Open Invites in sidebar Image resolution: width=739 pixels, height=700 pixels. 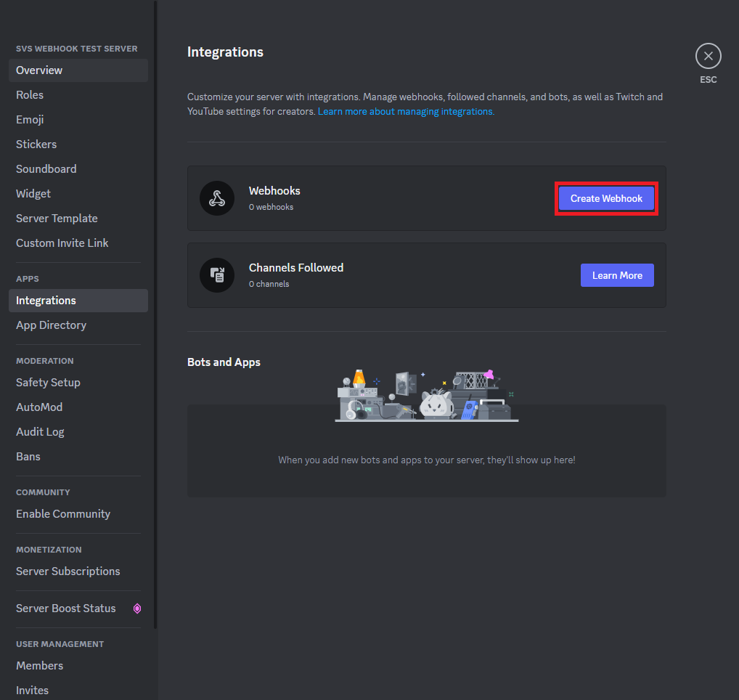click(x=78, y=690)
